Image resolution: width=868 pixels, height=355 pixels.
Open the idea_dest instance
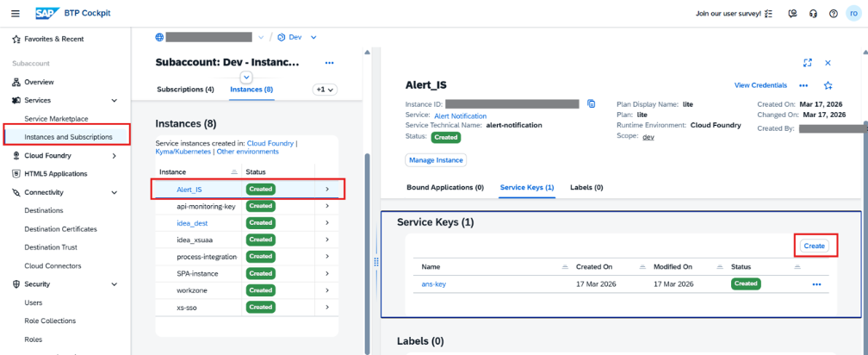click(x=192, y=222)
